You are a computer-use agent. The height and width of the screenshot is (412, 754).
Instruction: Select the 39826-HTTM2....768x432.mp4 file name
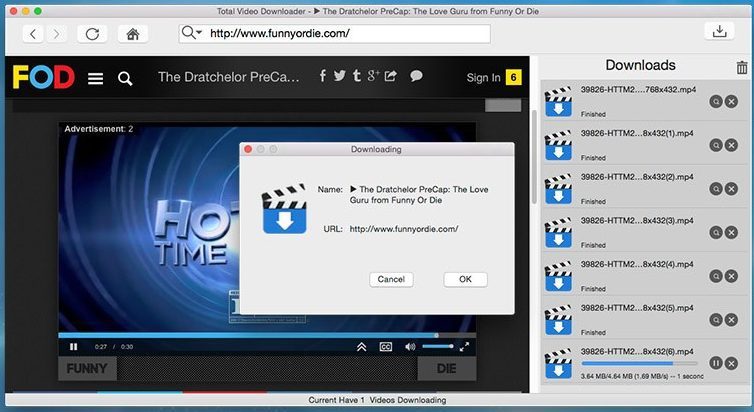point(638,90)
